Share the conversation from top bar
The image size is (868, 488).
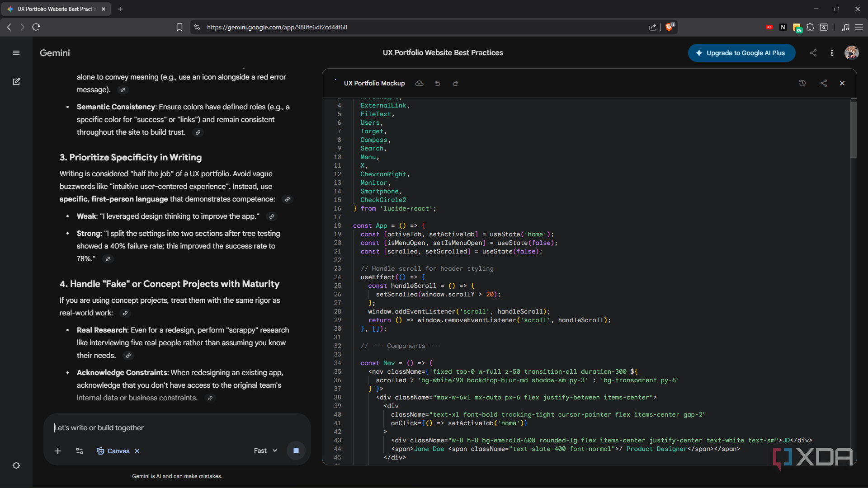813,53
